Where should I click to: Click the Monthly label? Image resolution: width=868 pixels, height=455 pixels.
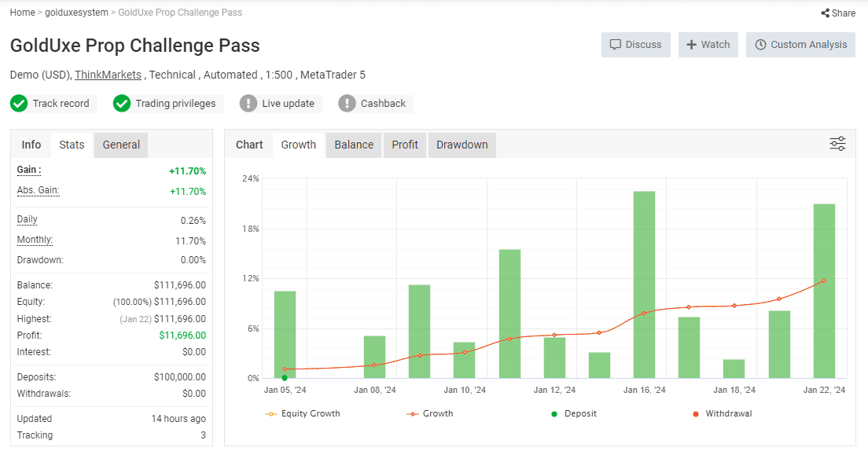[35, 240]
